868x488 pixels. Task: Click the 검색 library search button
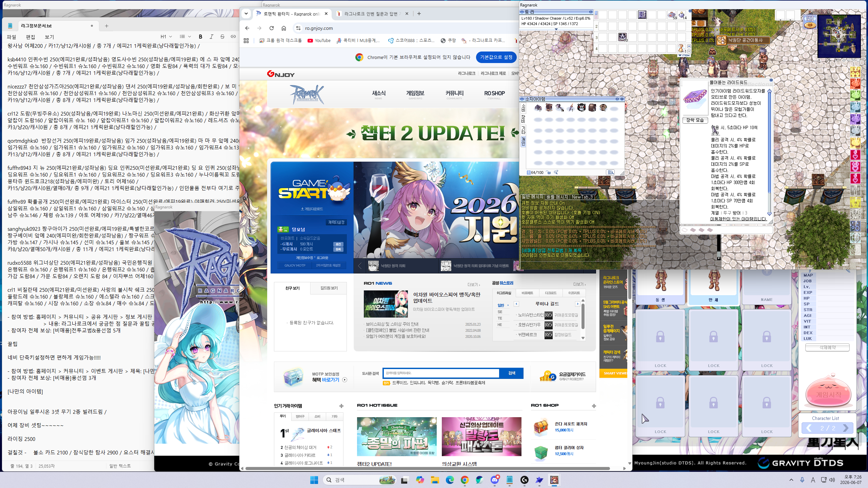click(512, 373)
